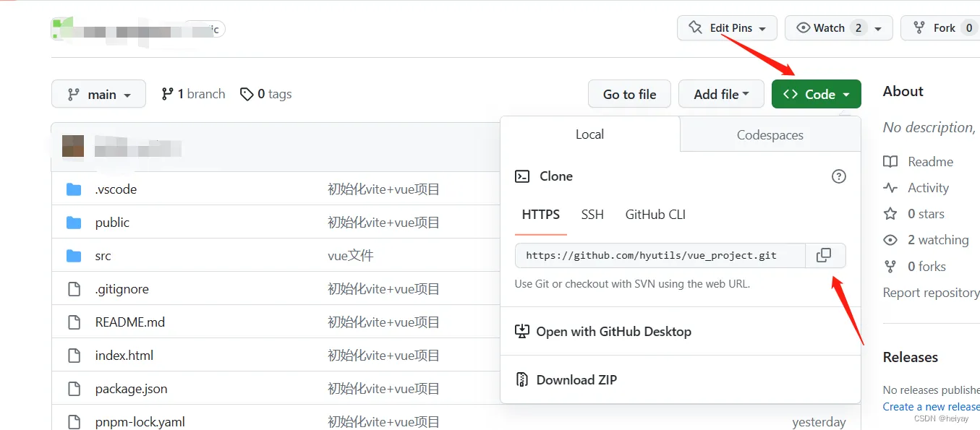Open the Add file dropdown
This screenshot has height=430, width=980.
point(721,94)
